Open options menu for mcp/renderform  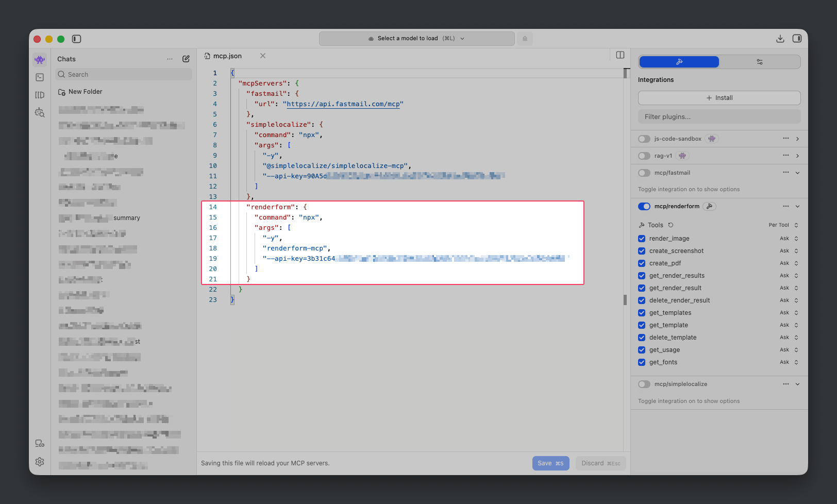pos(786,206)
